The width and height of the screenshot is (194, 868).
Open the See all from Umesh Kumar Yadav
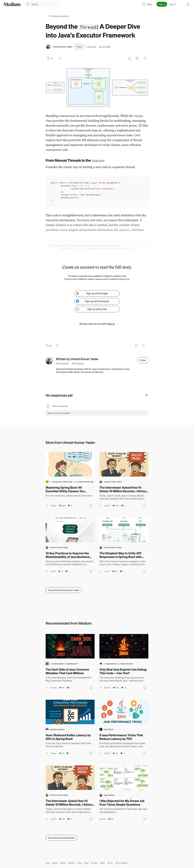click(64, 590)
